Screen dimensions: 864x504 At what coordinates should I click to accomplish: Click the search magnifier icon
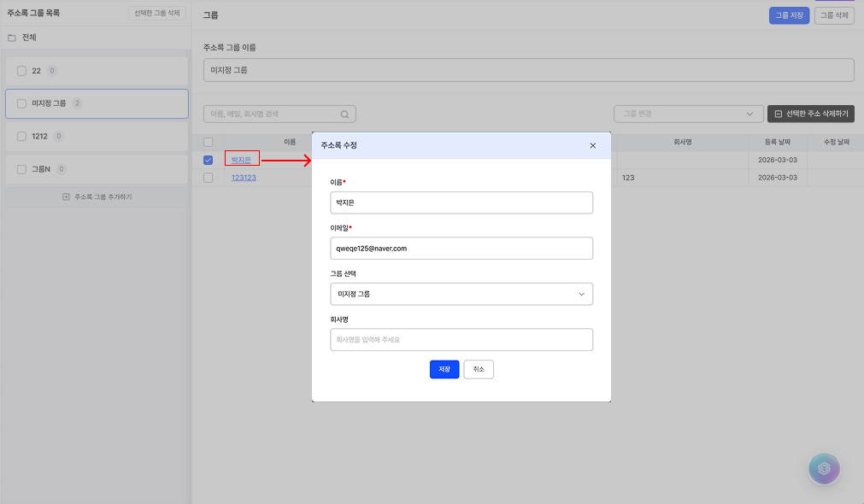coord(344,114)
